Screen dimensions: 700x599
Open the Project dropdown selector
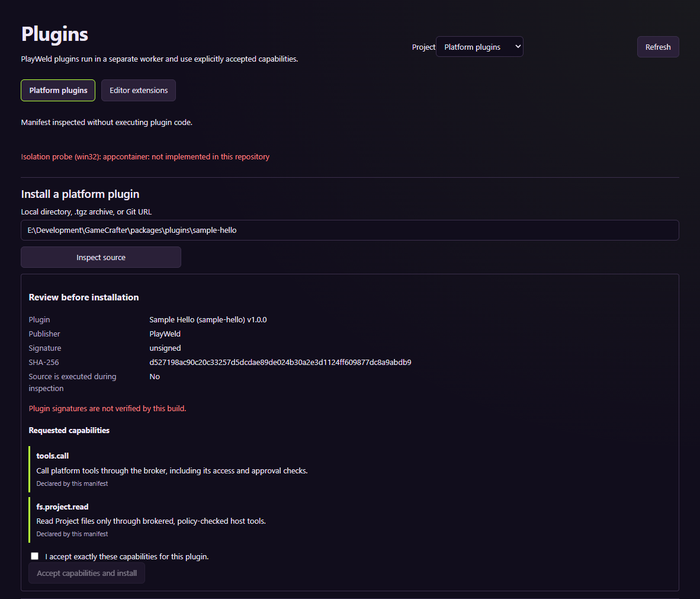479,47
